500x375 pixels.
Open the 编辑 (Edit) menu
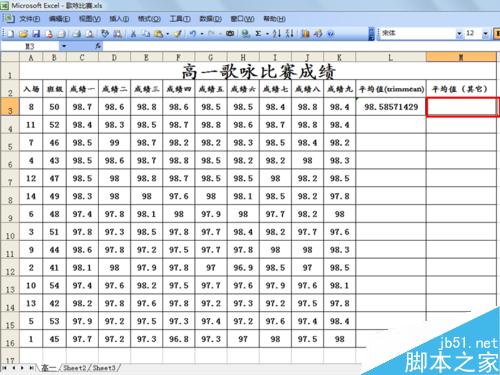[x=60, y=19]
